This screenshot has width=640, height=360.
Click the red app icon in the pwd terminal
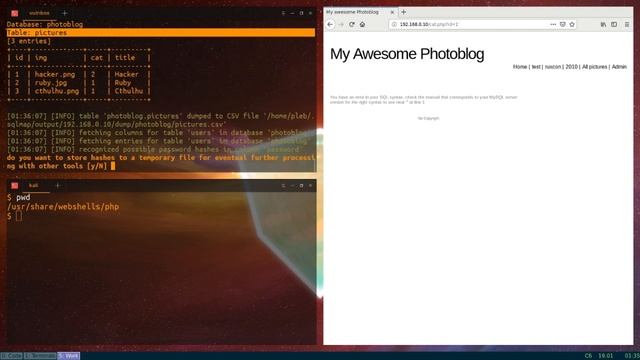15,186
